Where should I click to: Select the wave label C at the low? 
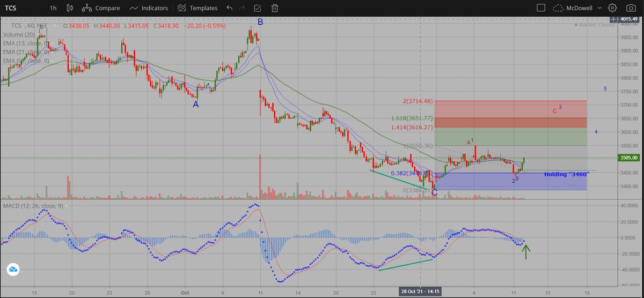point(434,192)
